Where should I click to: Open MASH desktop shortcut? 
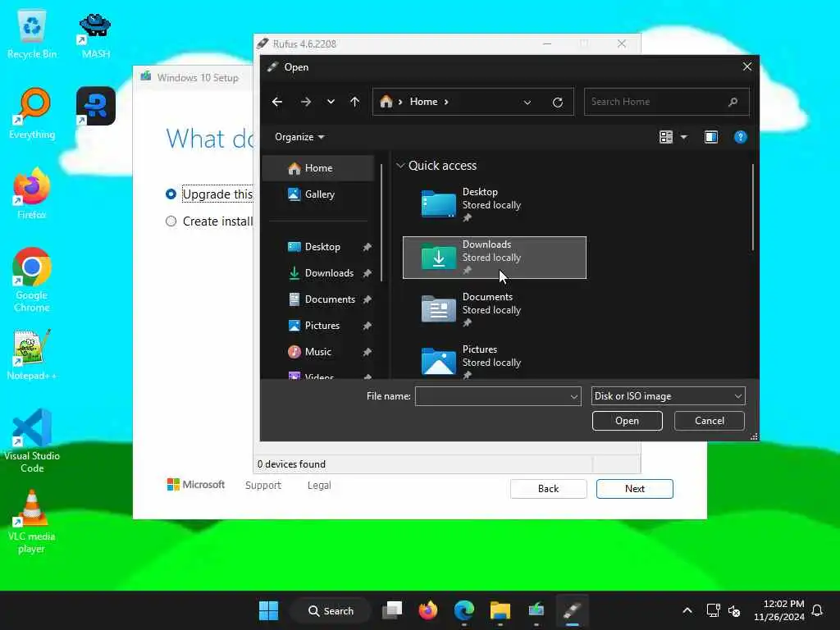[x=95, y=35]
